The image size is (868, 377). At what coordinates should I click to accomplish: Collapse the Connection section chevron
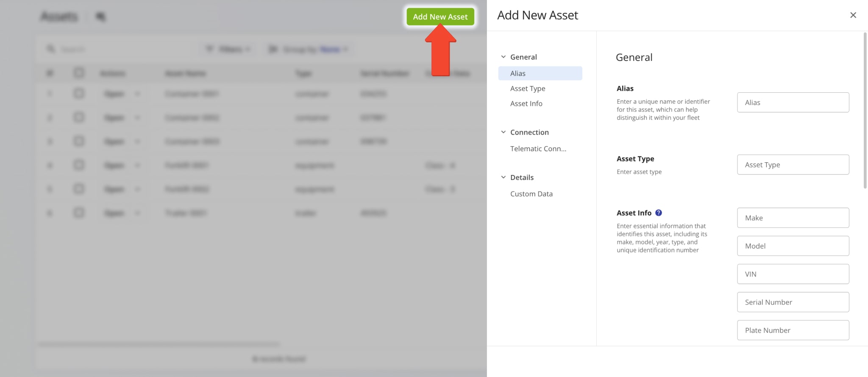click(x=503, y=132)
